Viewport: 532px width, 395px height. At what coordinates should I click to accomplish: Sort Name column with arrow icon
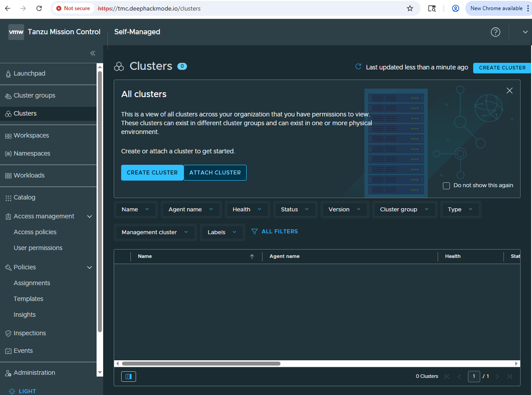pos(252,257)
